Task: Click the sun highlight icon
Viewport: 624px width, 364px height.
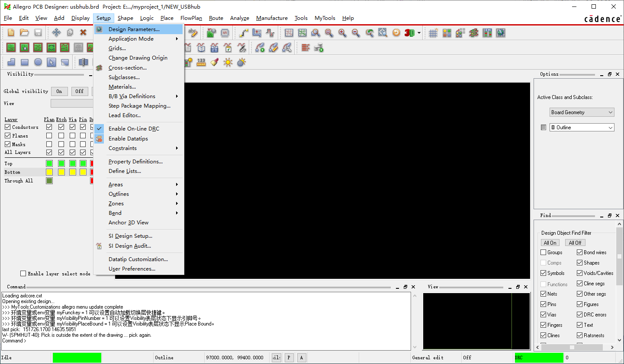Action: (228, 62)
